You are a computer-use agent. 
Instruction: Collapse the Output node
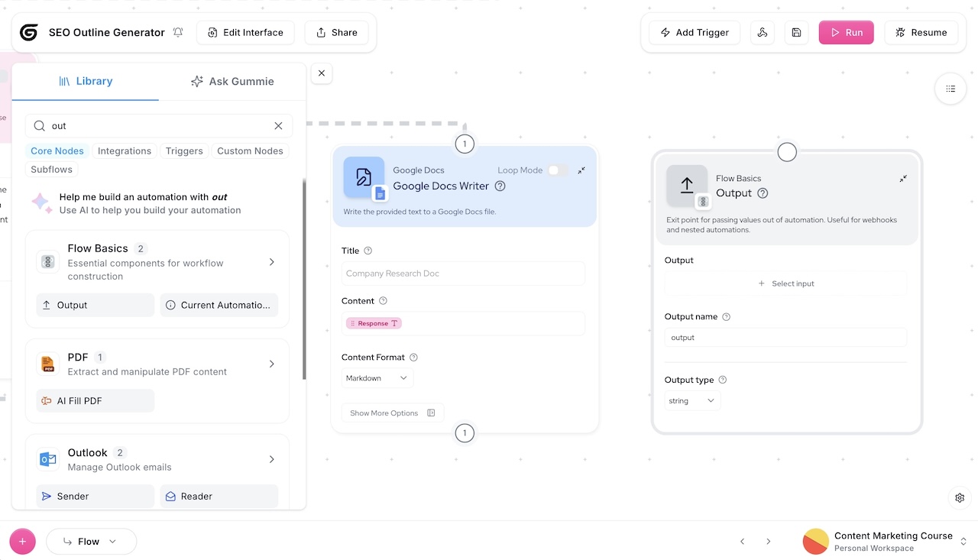point(903,178)
